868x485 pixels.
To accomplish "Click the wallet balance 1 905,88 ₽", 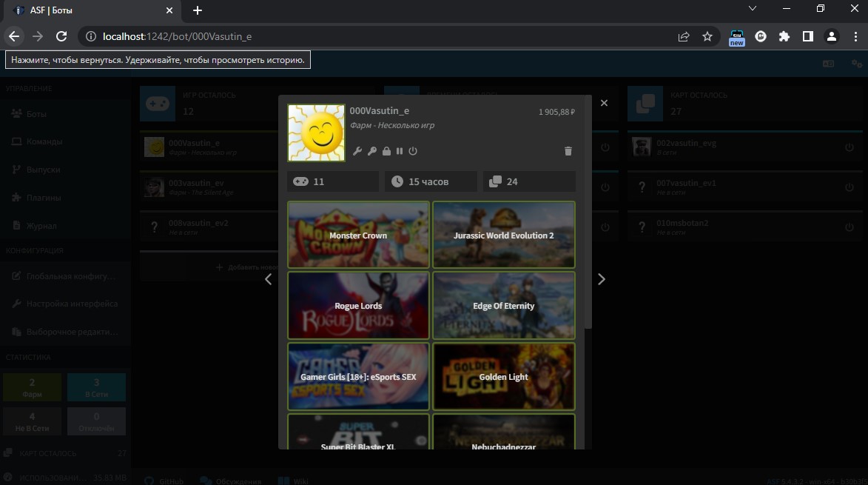I will click(556, 112).
